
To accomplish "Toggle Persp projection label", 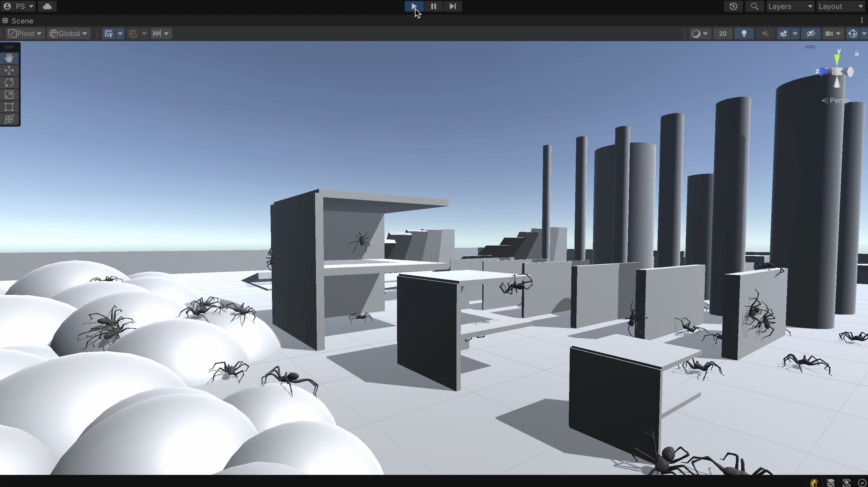I will pyautogui.click(x=835, y=101).
